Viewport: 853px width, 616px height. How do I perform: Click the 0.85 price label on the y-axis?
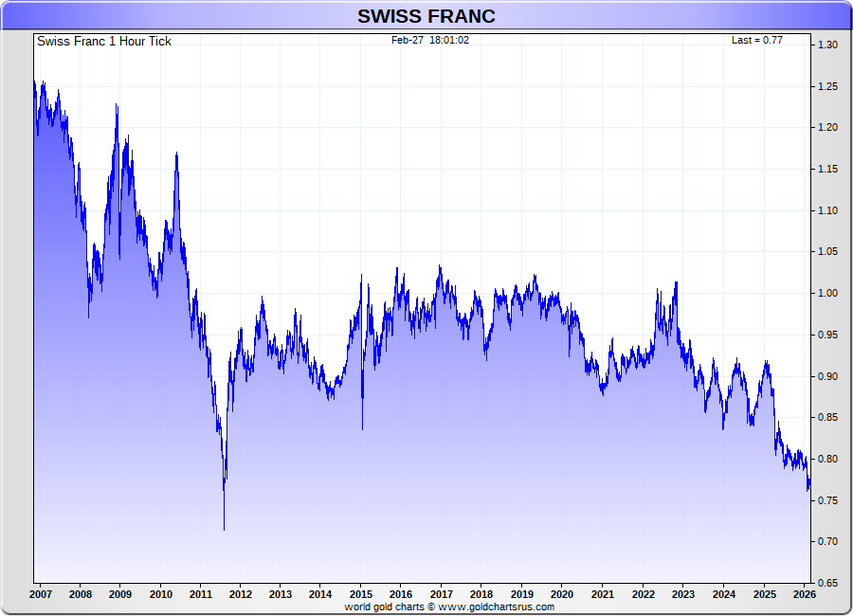pos(828,417)
